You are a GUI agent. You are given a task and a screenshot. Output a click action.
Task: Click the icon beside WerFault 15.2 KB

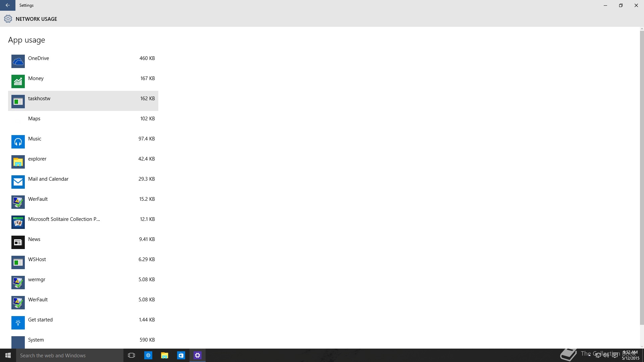pos(18,202)
